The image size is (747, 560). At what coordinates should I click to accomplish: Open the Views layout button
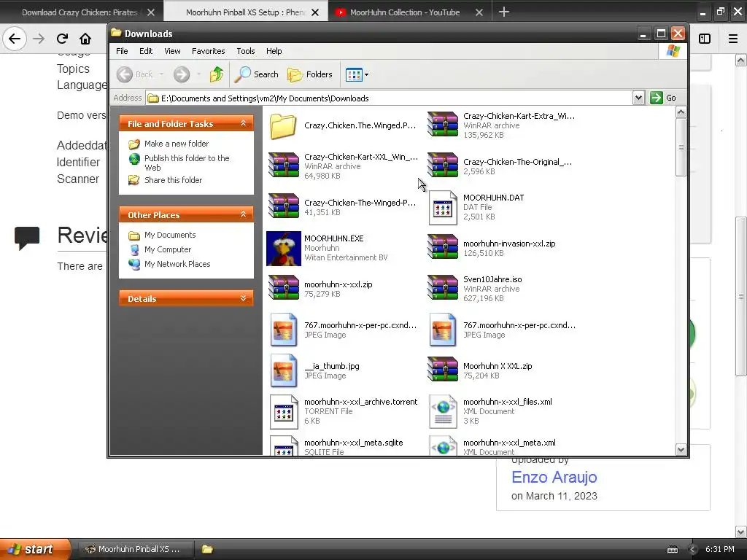(x=354, y=75)
